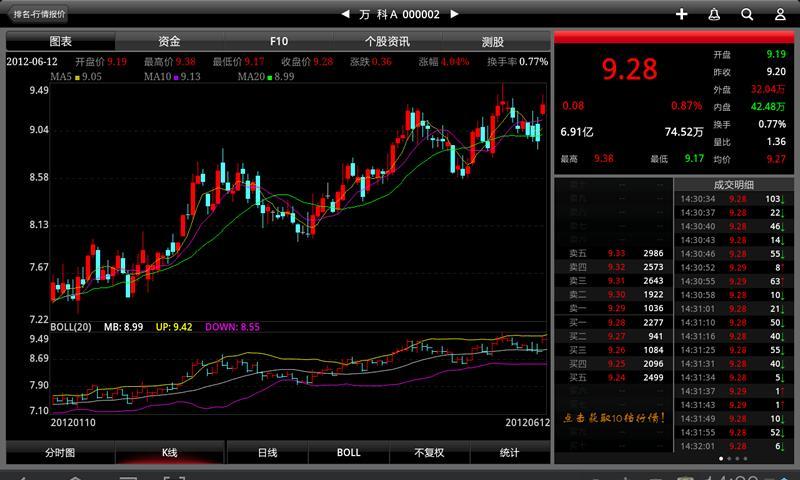Viewport: 800px width, 480px height.
Task: Select 卖五 ask row at 9.33
Action: pos(616,254)
